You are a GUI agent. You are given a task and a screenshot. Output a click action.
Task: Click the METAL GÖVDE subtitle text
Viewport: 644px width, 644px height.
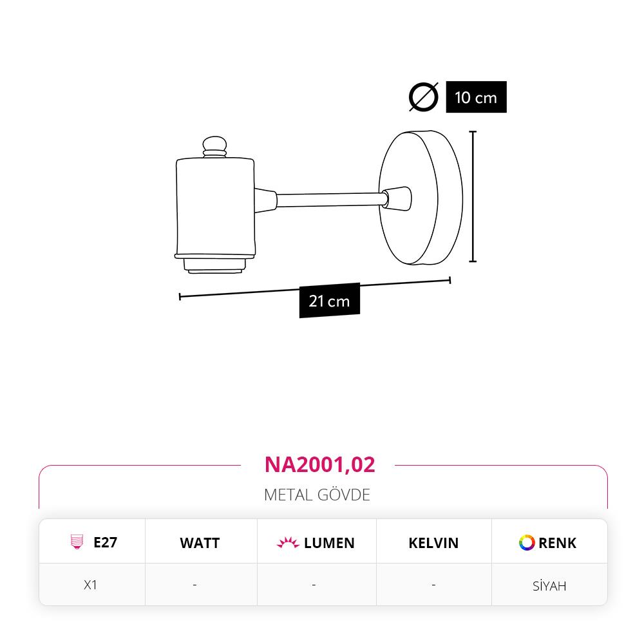(317, 495)
